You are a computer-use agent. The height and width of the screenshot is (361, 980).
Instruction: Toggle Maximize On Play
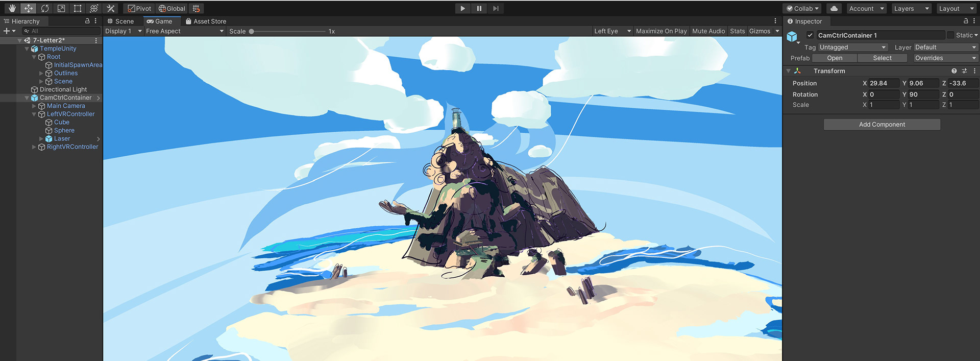(661, 31)
